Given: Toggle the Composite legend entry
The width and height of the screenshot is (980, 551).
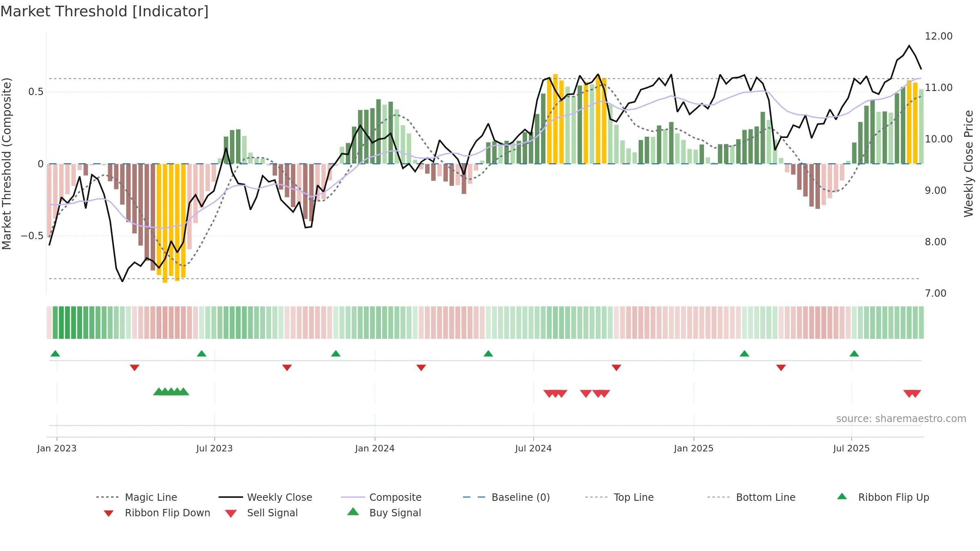Looking at the screenshot, I should 381,497.
